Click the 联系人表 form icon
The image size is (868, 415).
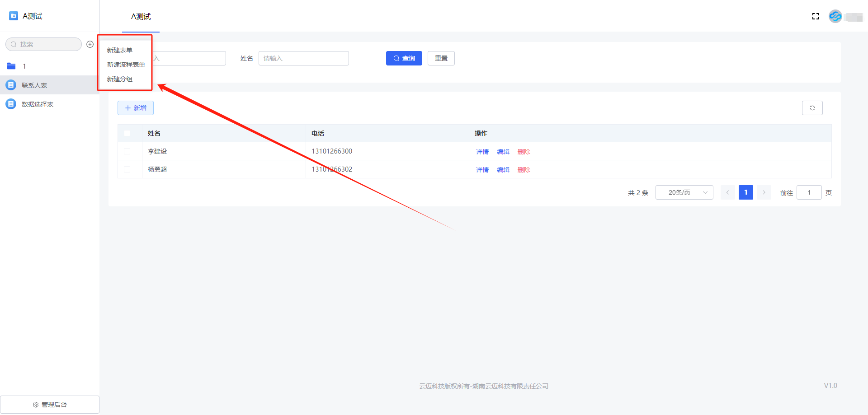tap(11, 85)
